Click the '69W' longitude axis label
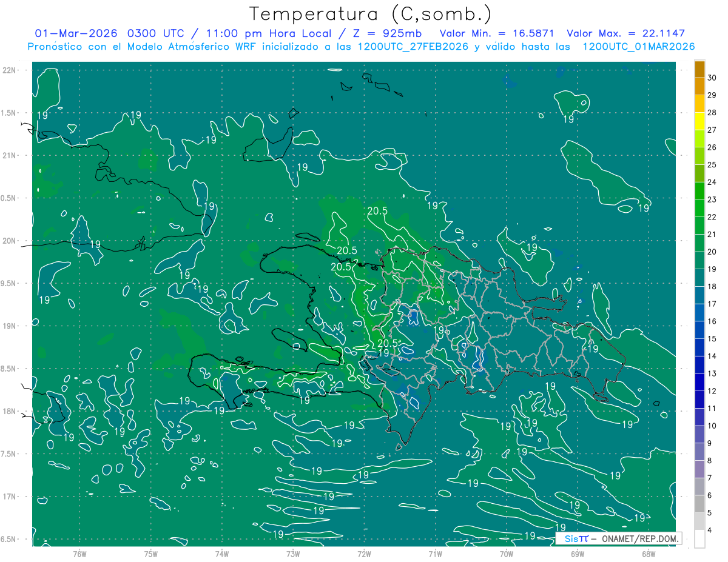The width and height of the screenshot is (728, 562). click(x=578, y=554)
